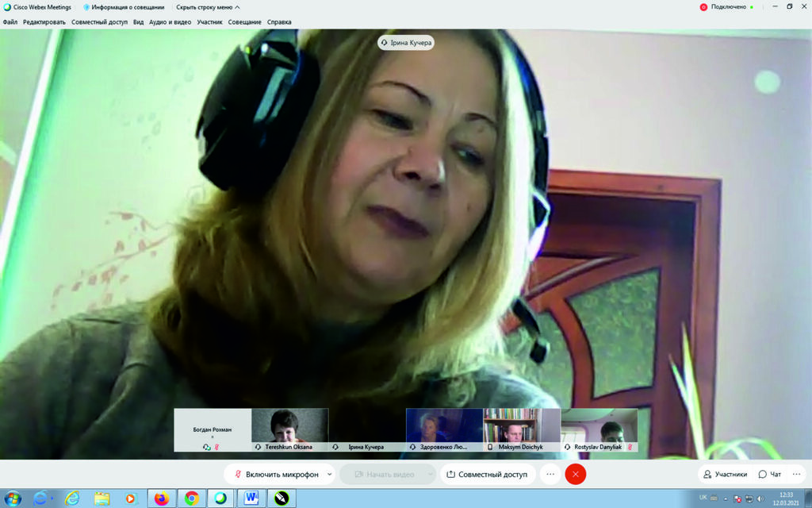Open the Совещание menu
The width and height of the screenshot is (812, 508).
[x=245, y=22]
